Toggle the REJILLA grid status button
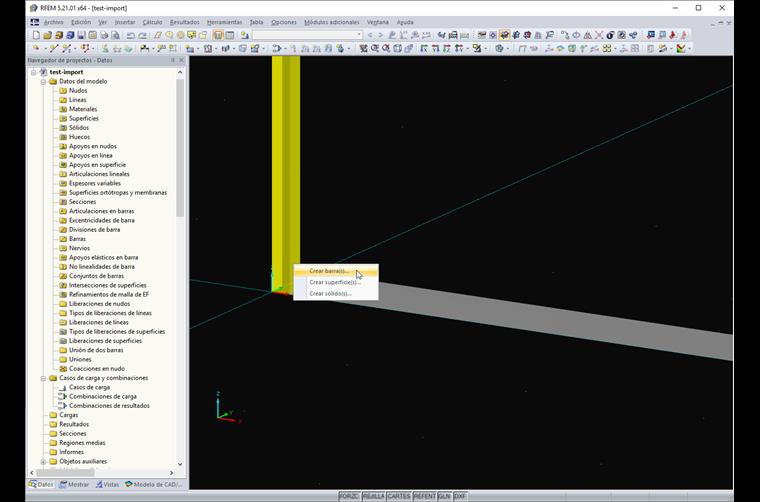760x502 pixels. [374, 496]
